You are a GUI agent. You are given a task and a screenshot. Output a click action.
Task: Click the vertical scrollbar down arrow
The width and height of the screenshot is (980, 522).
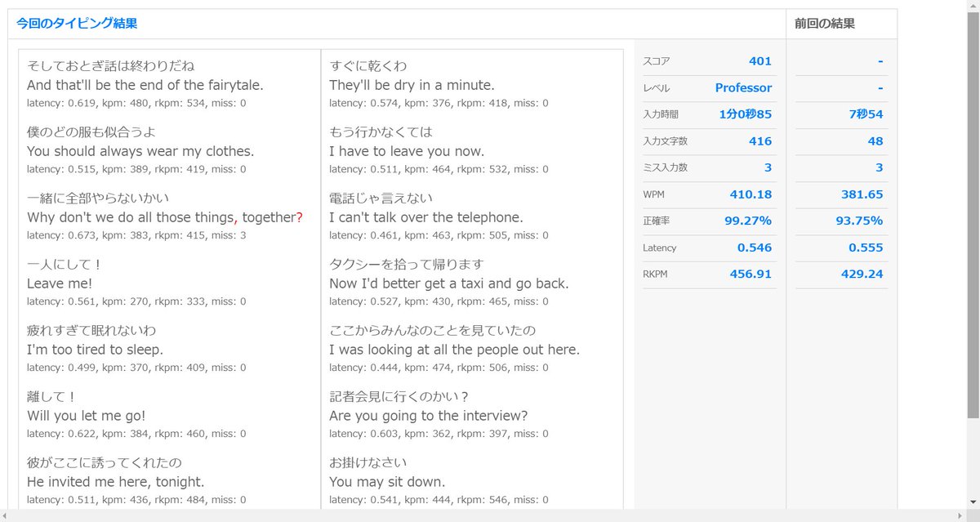coord(973,502)
